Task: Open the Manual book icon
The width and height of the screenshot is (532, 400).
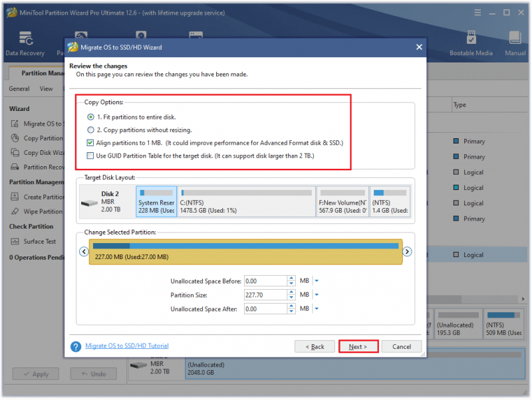Action: coord(515,38)
